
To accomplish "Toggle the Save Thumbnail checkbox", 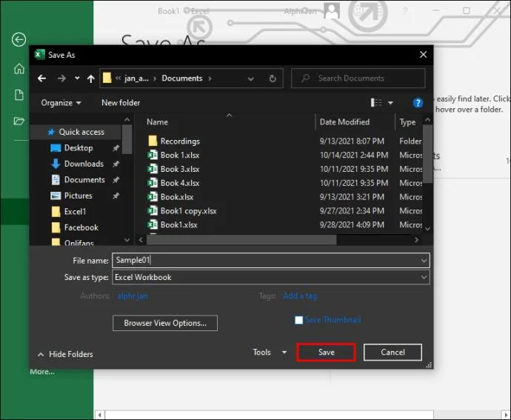I will click(x=299, y=320).
